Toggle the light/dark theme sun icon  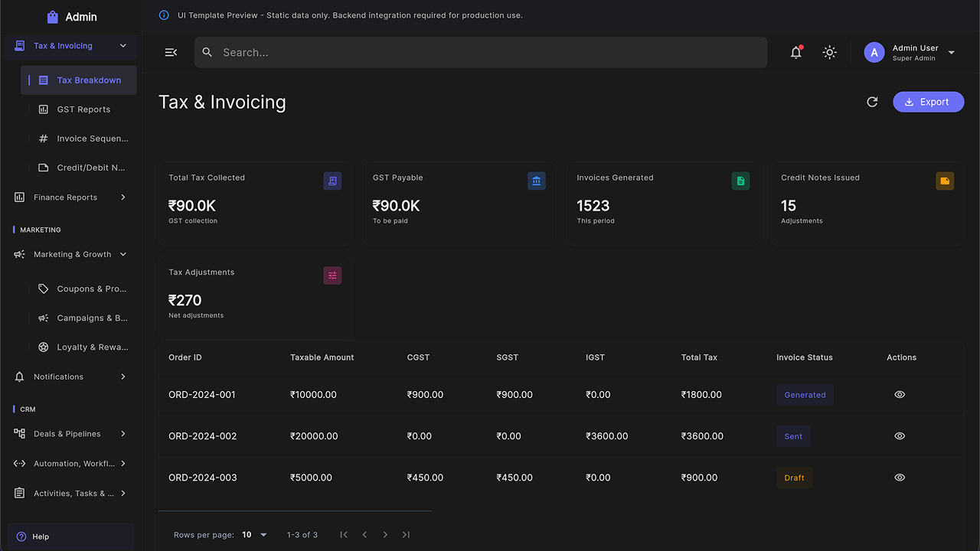[x=830, y=52]
